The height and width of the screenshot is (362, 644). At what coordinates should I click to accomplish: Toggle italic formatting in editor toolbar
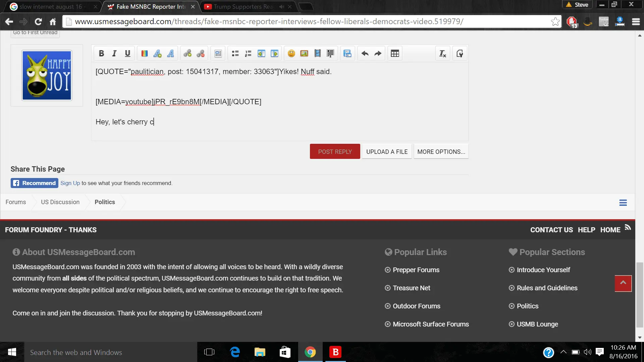point(114,54)
